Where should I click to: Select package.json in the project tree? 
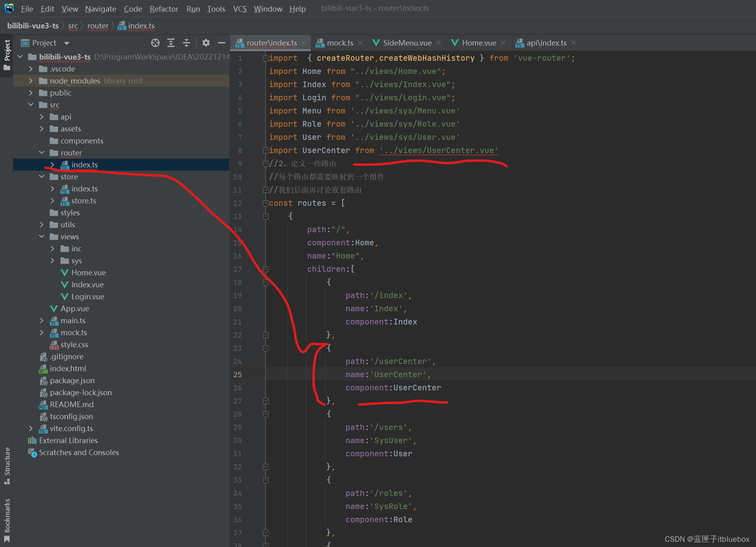coord(72,380)
